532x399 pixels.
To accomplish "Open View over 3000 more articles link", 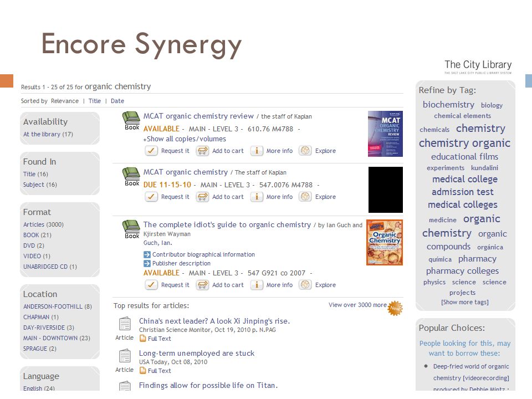I will pos(357,305).
